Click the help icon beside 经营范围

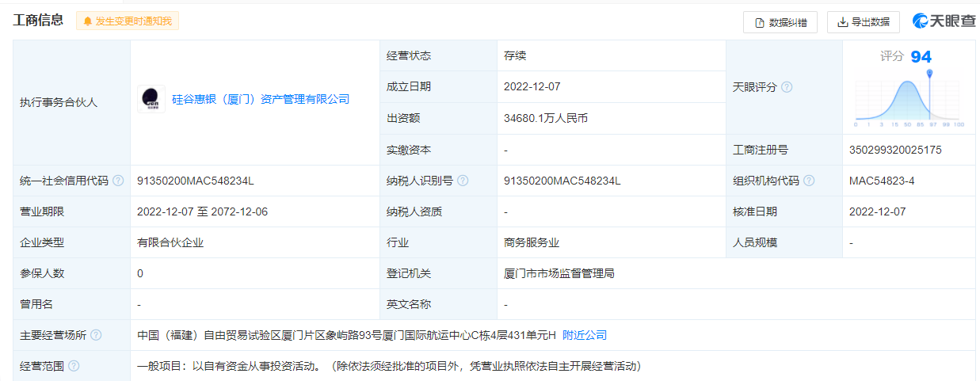click(x=74, y=366)
